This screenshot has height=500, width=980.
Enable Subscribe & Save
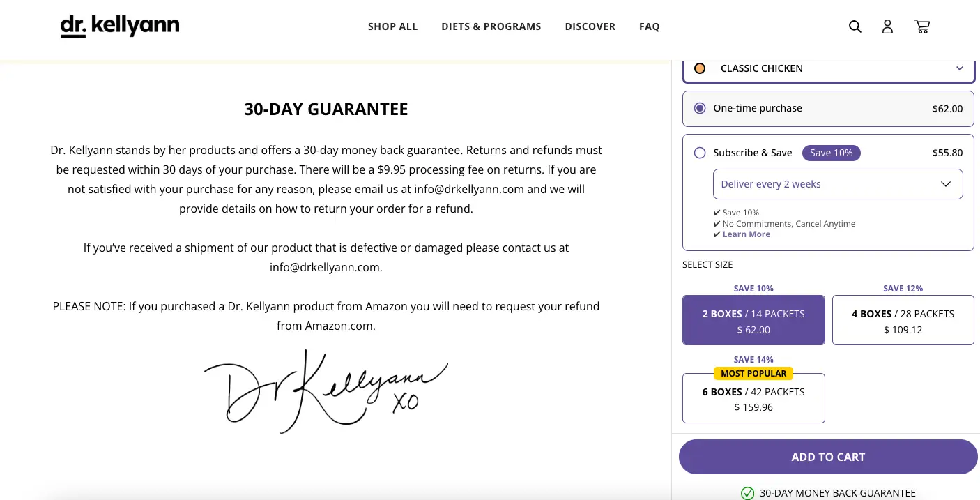click(x=699, y=153)
